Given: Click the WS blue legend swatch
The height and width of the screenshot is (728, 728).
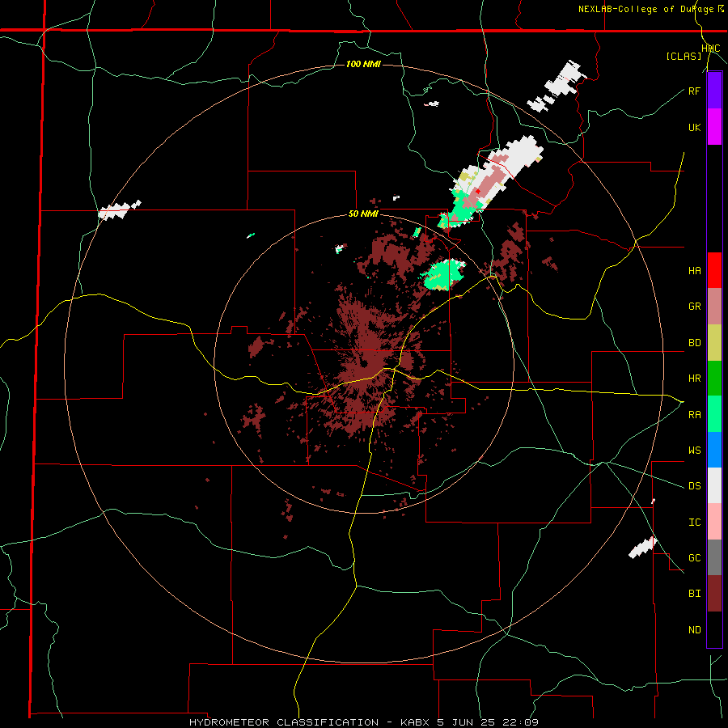Looking at the screenshot, I should point(714,450).
